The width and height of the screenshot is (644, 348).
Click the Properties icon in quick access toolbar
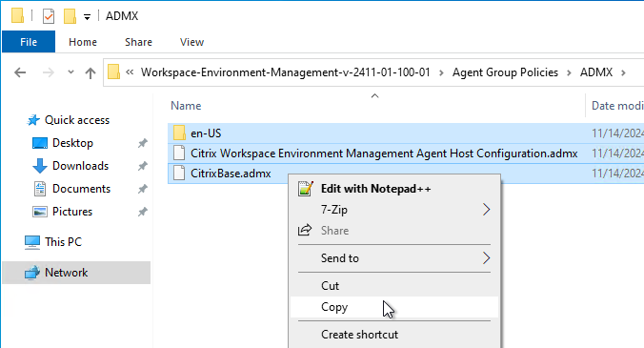[49, 16]
